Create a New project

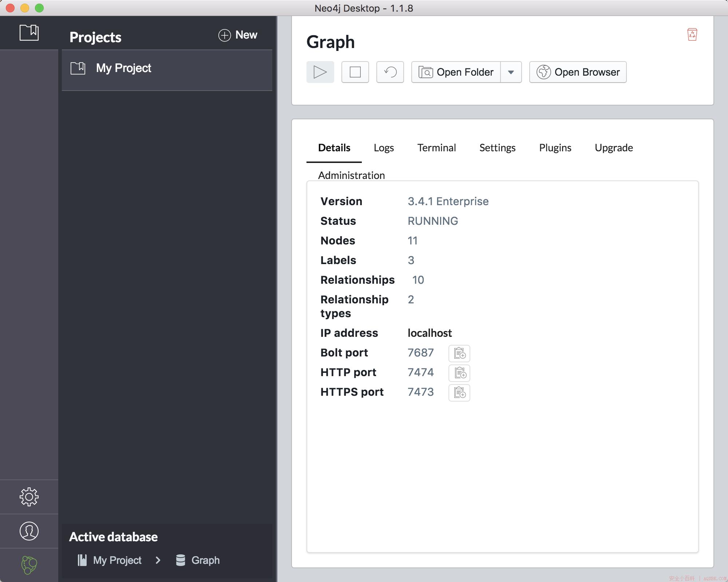tap(238, 35)
